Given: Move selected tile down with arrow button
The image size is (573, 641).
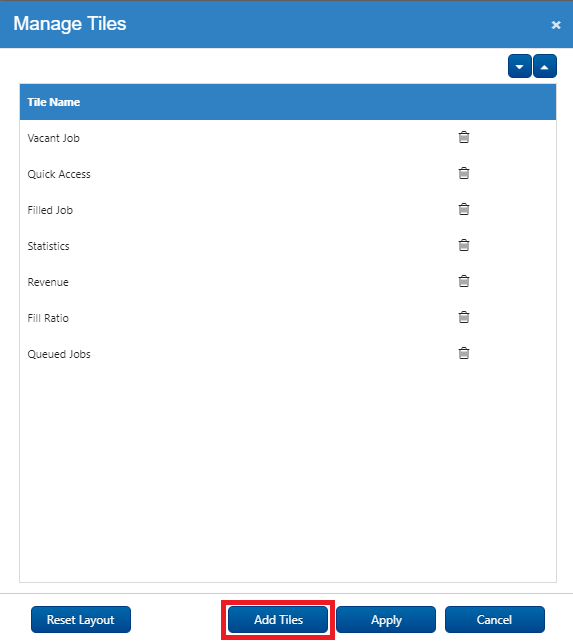Looking at the screenshot, I should coord(519,66).
